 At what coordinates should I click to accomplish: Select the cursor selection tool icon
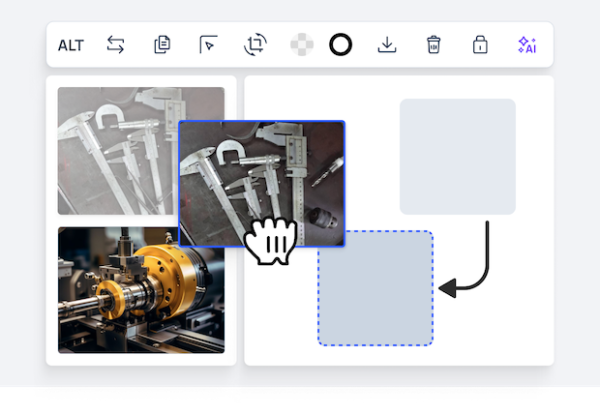pyautogui.click(x=208, y=45)
